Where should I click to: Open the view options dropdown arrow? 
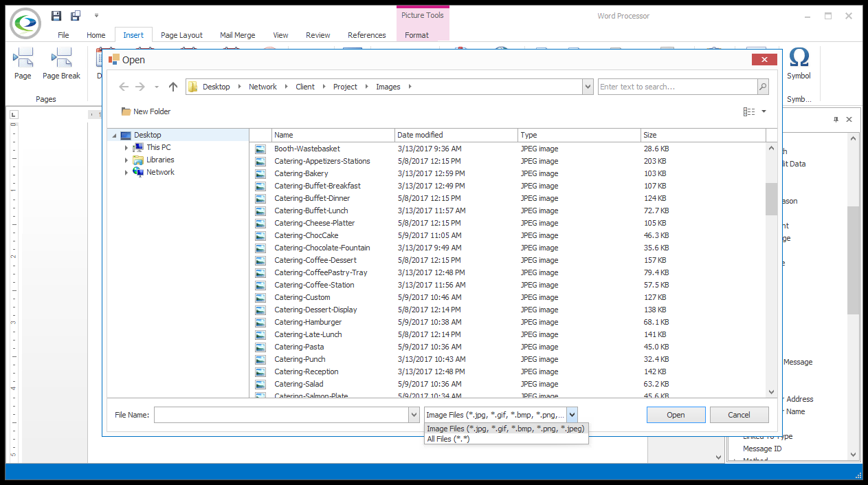[764, 111]
